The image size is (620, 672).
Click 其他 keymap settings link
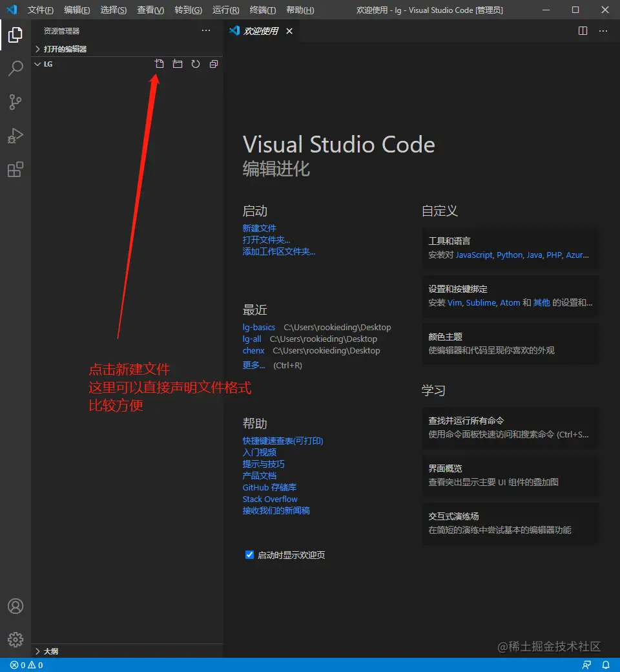click(x=542, y=302)
